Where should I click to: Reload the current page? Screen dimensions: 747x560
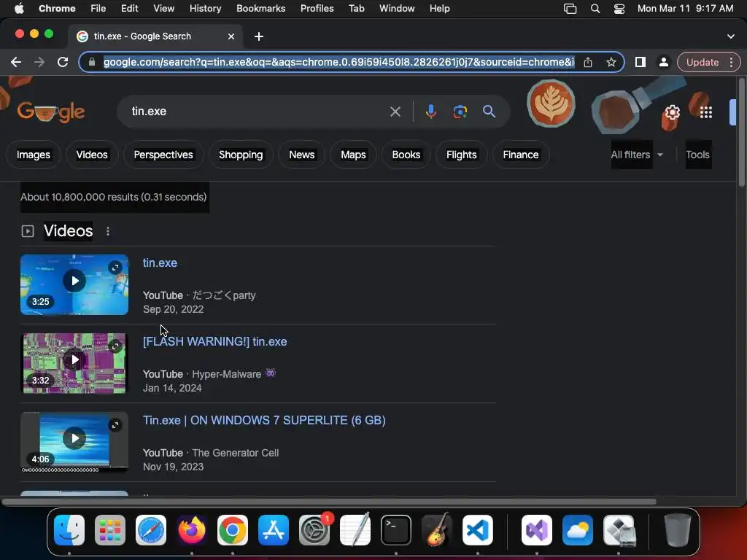click(x=63, y=63)
